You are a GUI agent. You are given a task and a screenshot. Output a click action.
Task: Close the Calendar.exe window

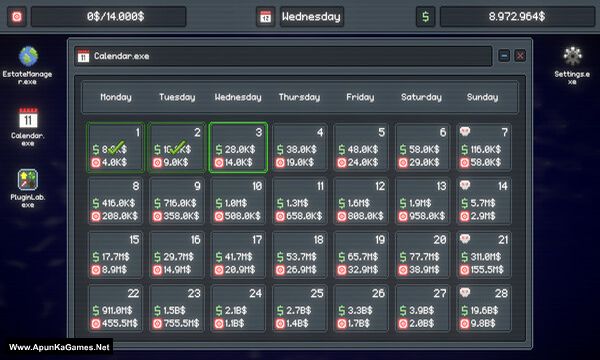(x=520, y=56)
